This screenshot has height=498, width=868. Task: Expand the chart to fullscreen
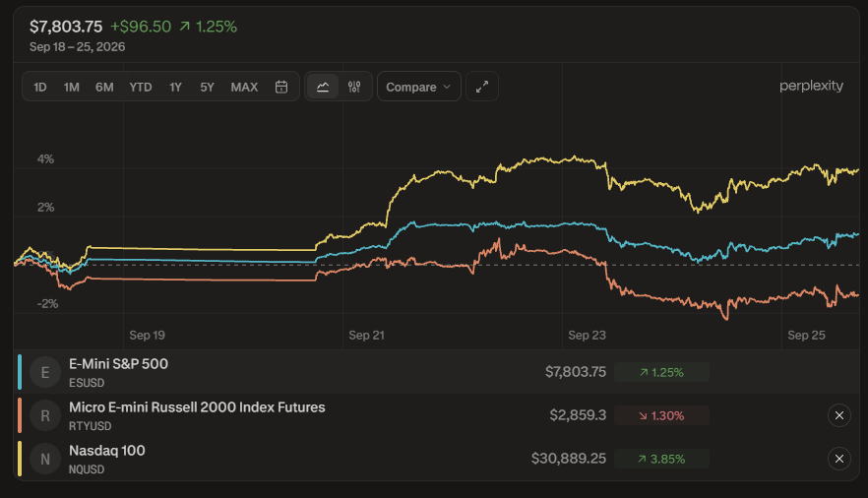click(x=482, y=87)
